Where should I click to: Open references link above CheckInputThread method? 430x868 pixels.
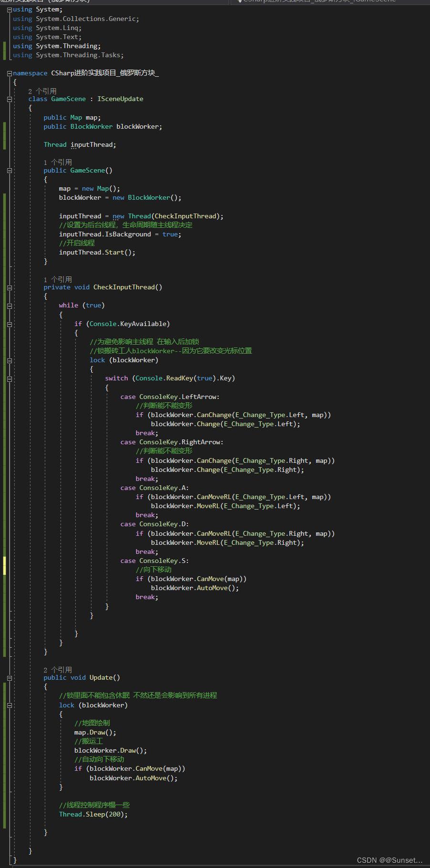pos(58,279)
